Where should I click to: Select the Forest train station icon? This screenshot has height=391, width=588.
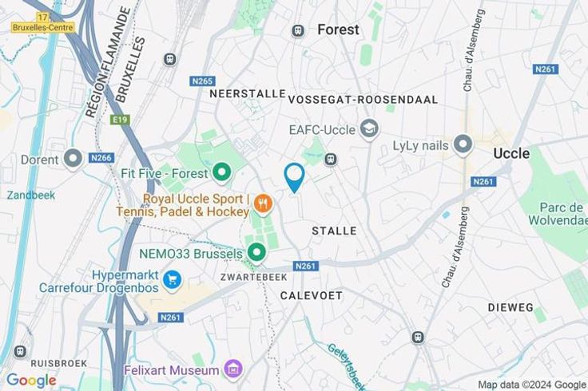click(x=298, y=30)
